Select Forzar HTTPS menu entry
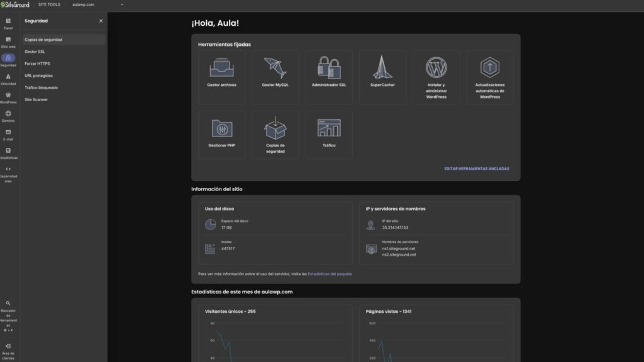 (37, 63)
